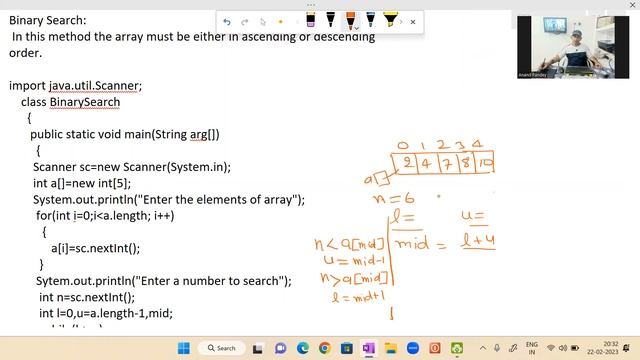640x360 pixels.
Task: Open the three-dot handle at top center
Action: [311, 5]
